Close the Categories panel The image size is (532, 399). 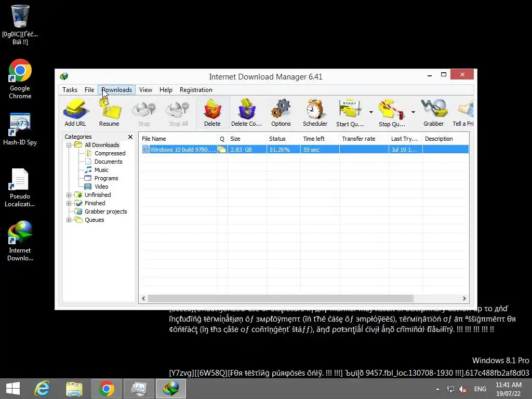click(130, 137)
